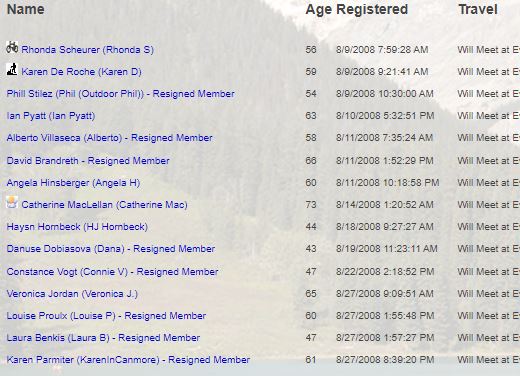Open Rhonda Scheurer's member profile
Image resolution: width=520 pixels, height=376 pixels.
pyautogui.click(x=87, y=50)
